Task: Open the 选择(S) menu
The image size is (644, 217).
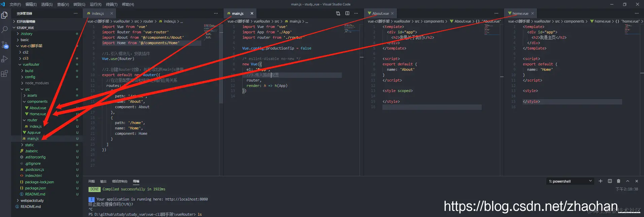Action: [47, 4]
